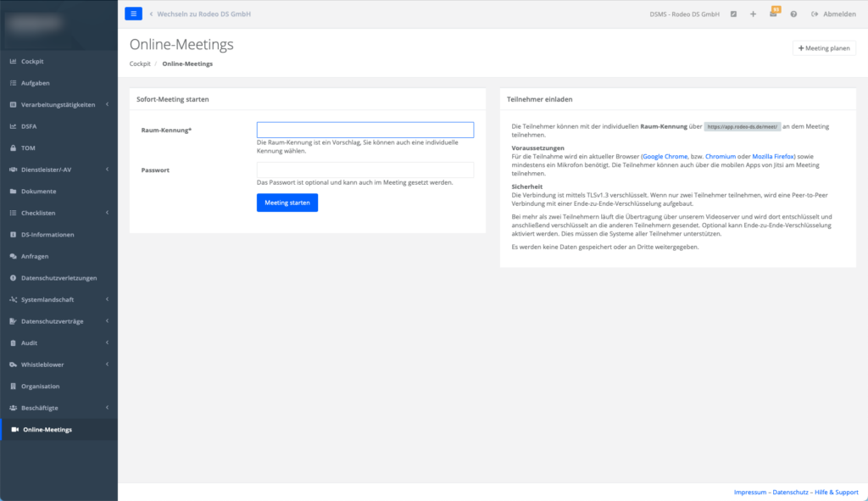Screen dimensions: 868x501
Task: Open TOM with the lock icon
Action: coord(28,148)
